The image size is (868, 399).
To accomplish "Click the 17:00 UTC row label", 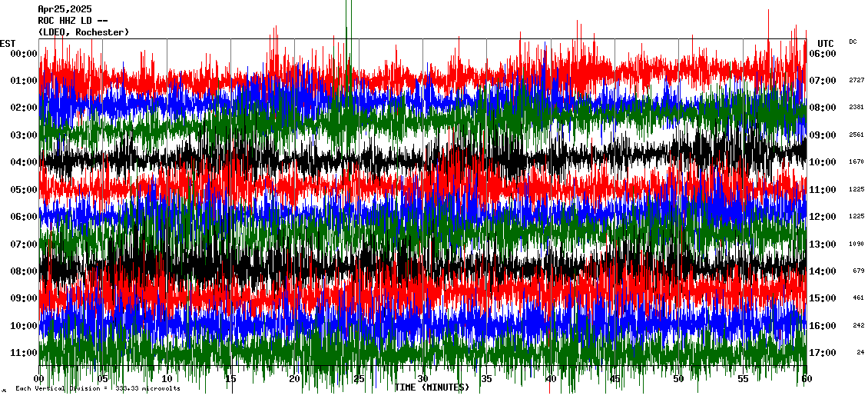I will [x=823, y=353].
